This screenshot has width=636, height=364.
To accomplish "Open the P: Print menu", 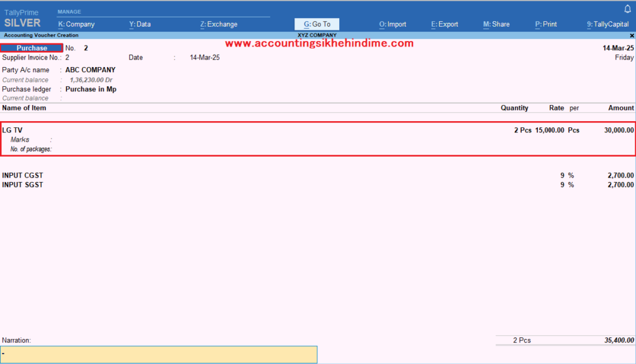I will 546,24.
